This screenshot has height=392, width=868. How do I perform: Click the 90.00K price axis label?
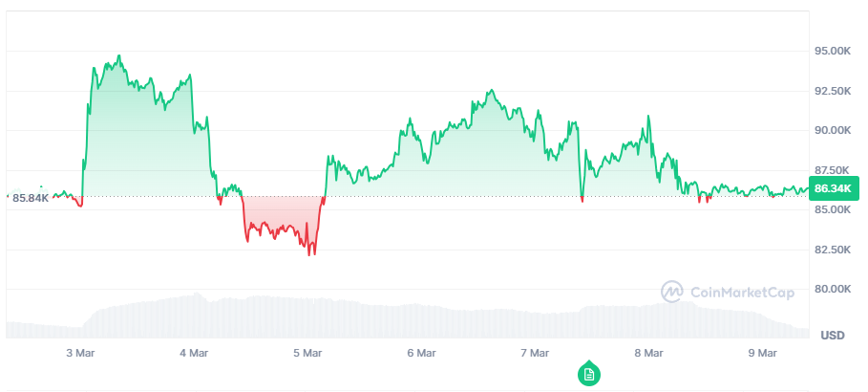click(x=836, y=131)
